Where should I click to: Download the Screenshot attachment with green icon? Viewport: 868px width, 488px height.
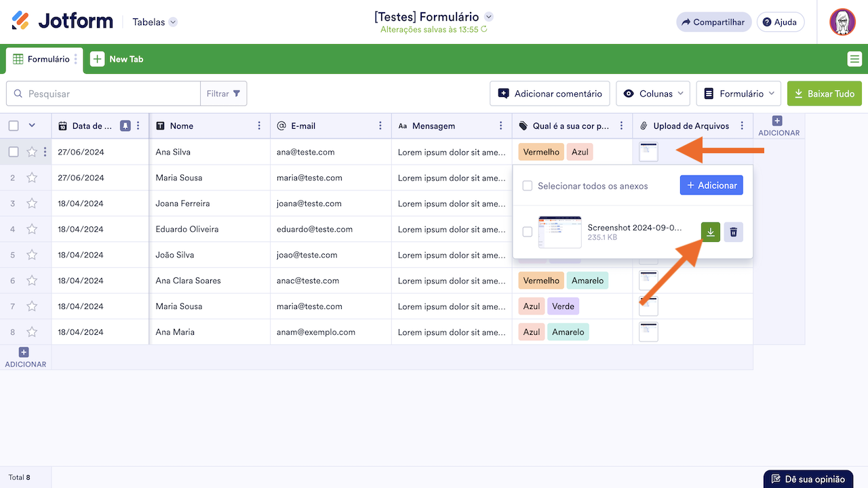(x=710, y=232)
